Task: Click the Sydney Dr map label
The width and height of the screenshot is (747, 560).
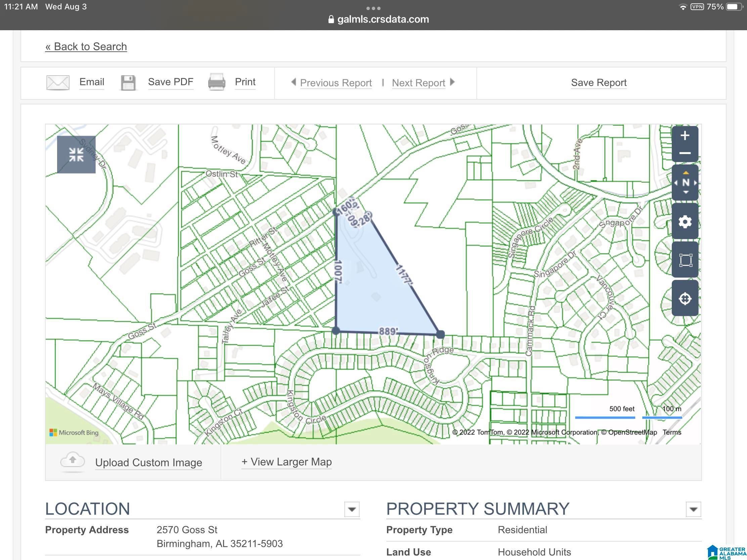Action: (x=93, y=154)
